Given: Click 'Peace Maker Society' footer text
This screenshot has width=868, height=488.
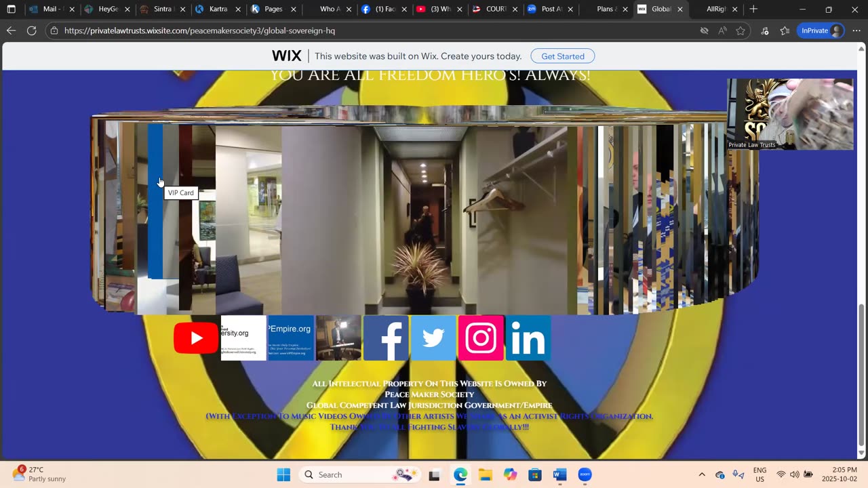Looking at the screenshot, I should tap(429, 394).
